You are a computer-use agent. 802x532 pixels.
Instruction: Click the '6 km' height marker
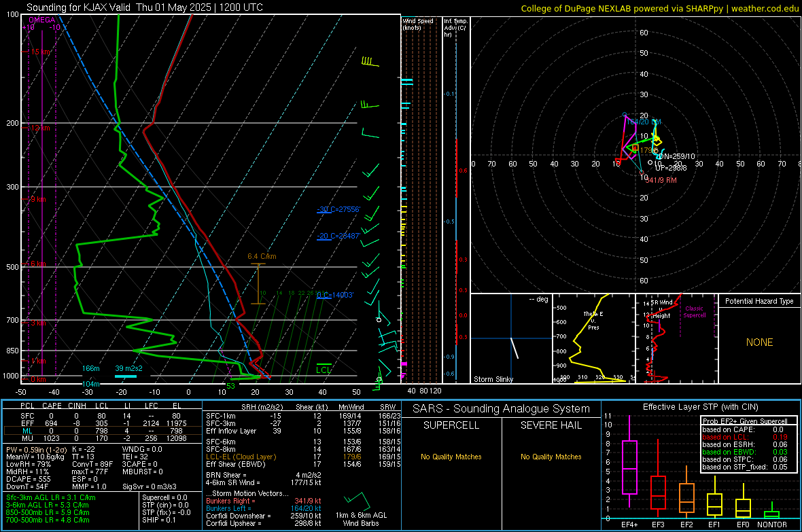38,264
